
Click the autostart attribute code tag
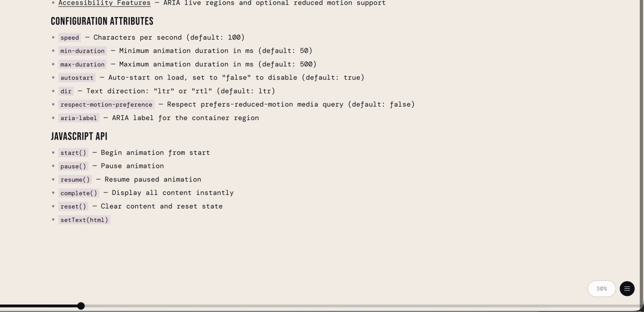pyautogui.click(x=77, y=78)
